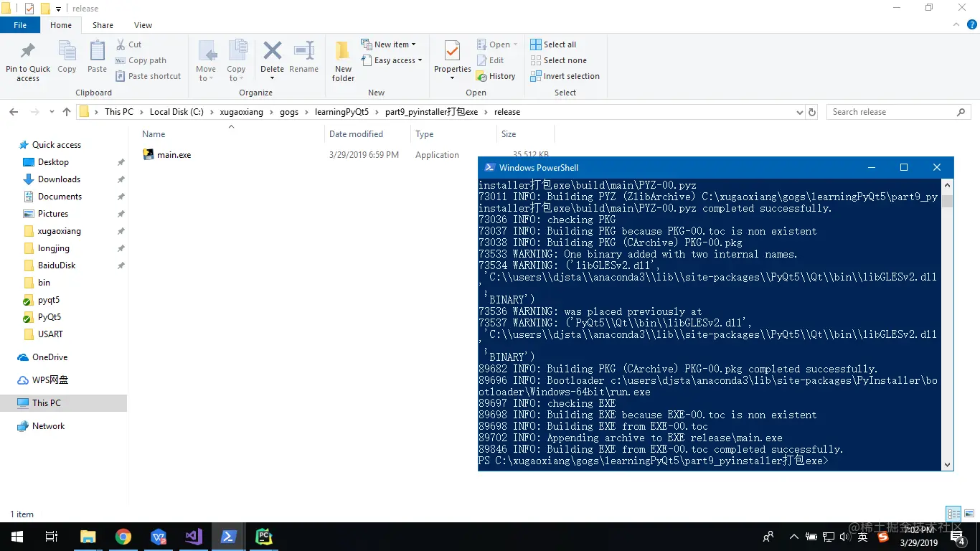Screen dimensions: 980x551
Task: Open file Properties from the ribbon icon
Action: point(452,57)
